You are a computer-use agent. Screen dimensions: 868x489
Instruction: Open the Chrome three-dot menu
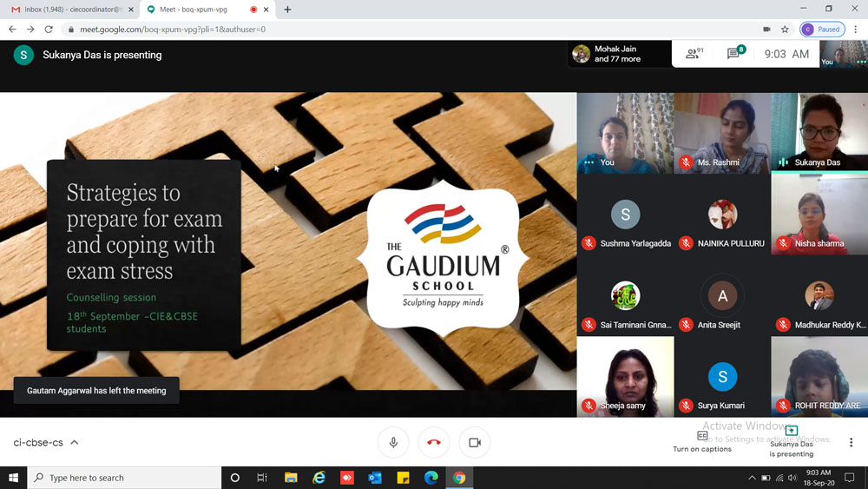coord(856,30)
